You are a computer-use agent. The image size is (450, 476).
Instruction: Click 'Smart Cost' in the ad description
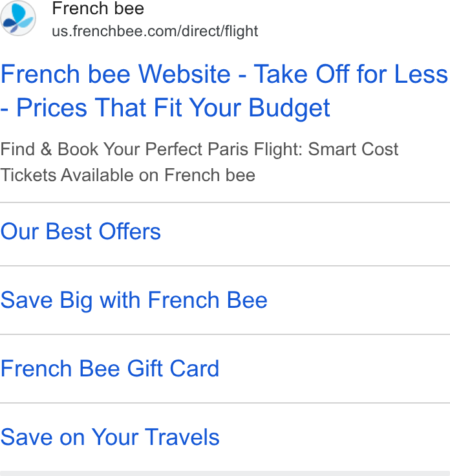click(353, 149)
